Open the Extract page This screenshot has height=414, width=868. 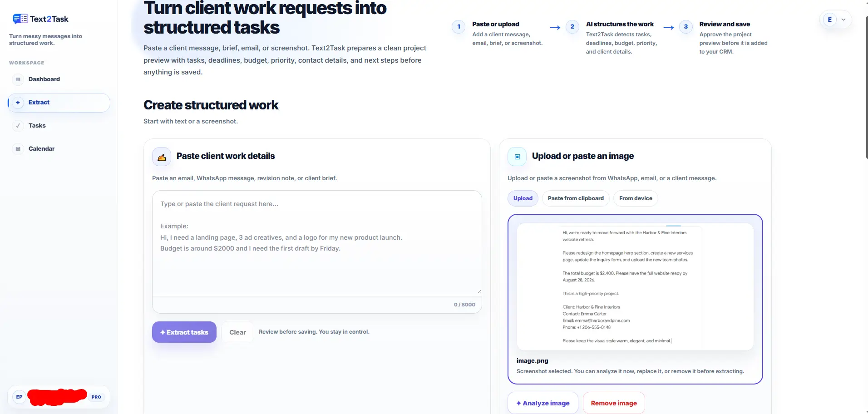coord(59,103)
